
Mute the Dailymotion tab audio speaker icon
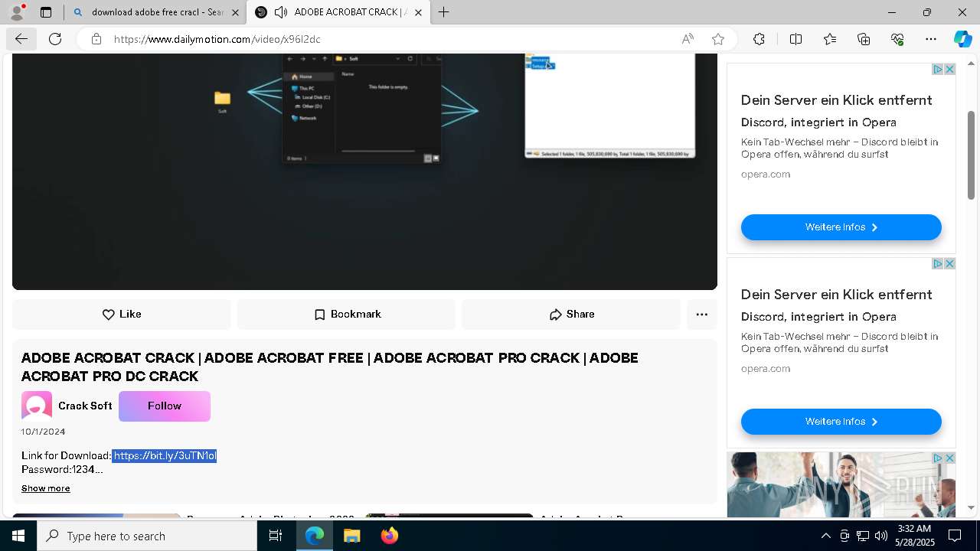coord(281,12)
